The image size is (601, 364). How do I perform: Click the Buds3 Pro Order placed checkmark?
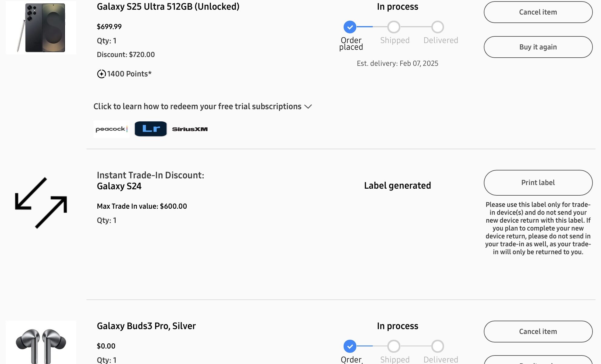tap(350, 346)
